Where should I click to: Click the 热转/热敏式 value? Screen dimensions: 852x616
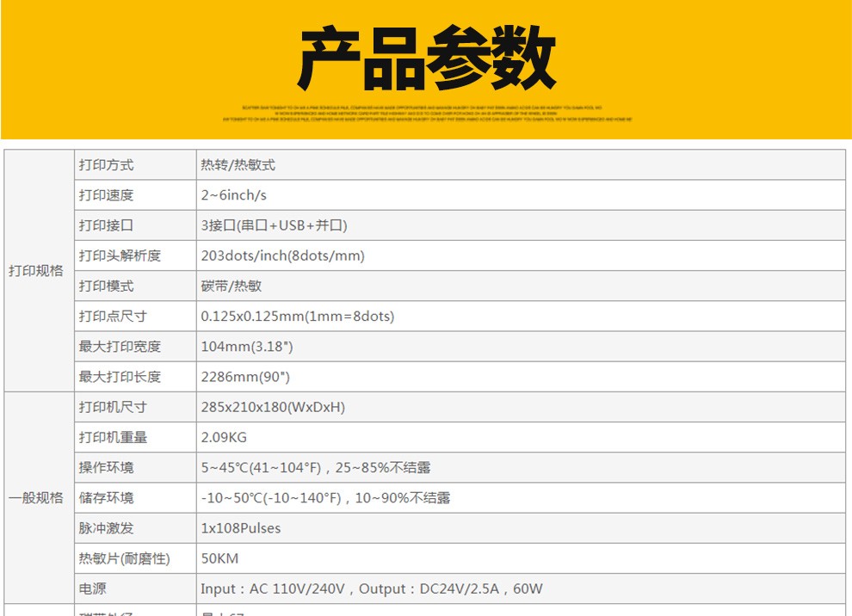coord(238,165)
